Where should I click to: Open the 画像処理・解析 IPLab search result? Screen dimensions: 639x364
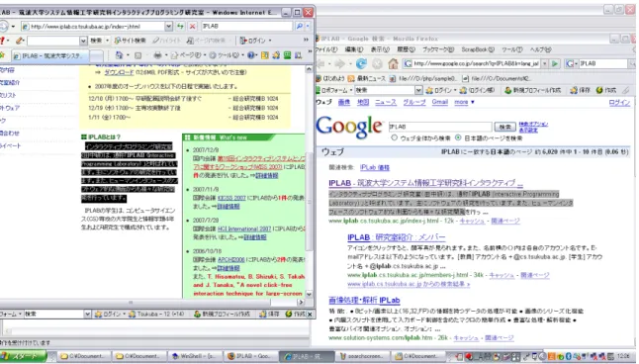(364, 301)
